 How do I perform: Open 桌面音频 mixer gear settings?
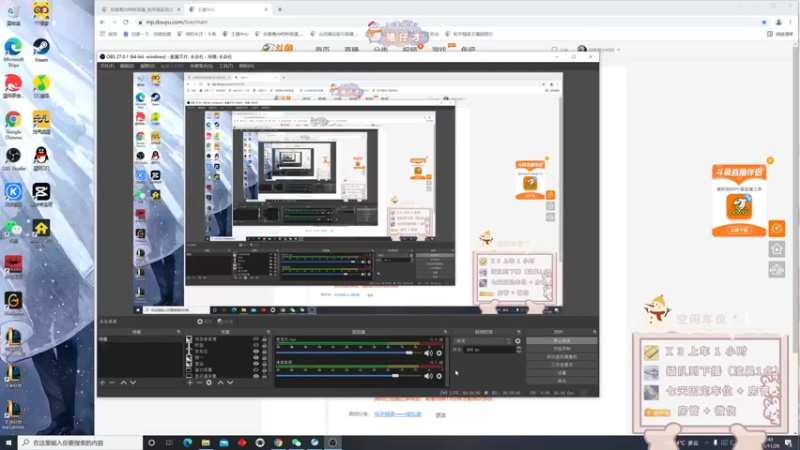439,376
